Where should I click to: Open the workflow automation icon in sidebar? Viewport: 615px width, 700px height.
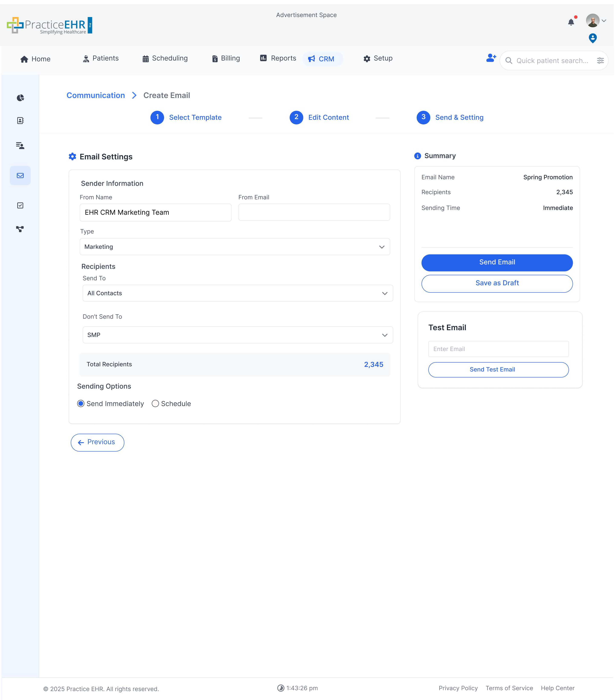(20, 229)
